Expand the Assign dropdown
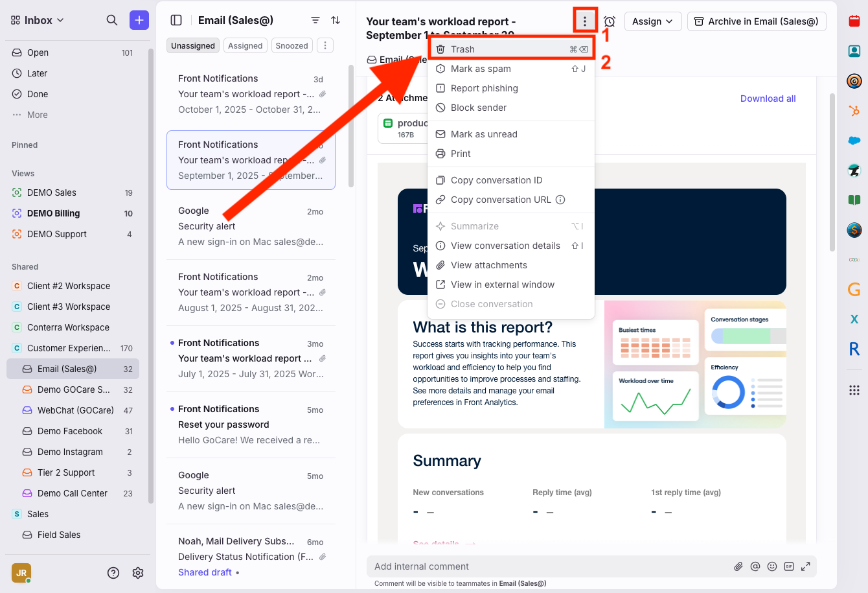Screen dimensions: 868x593 pos(653,21)
